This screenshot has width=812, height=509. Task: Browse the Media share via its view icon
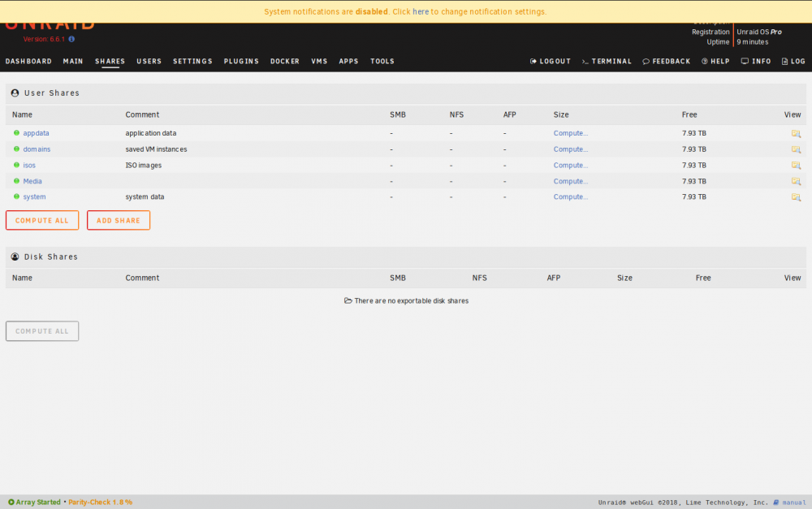[x=796, y=182]
